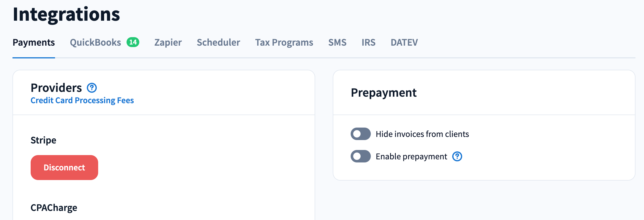The image size is (644, 220).
Task: Switch to the SMS tab
Action: [x=337, y=43]
